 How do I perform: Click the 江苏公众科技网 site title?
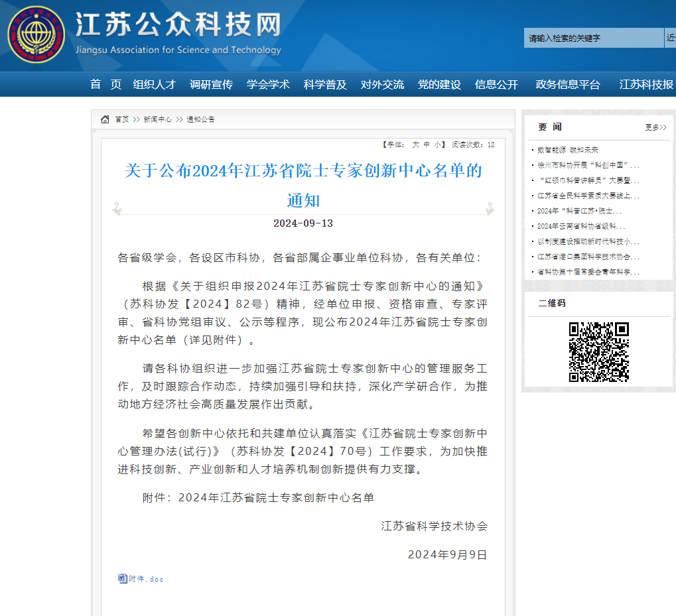(178, 25)
